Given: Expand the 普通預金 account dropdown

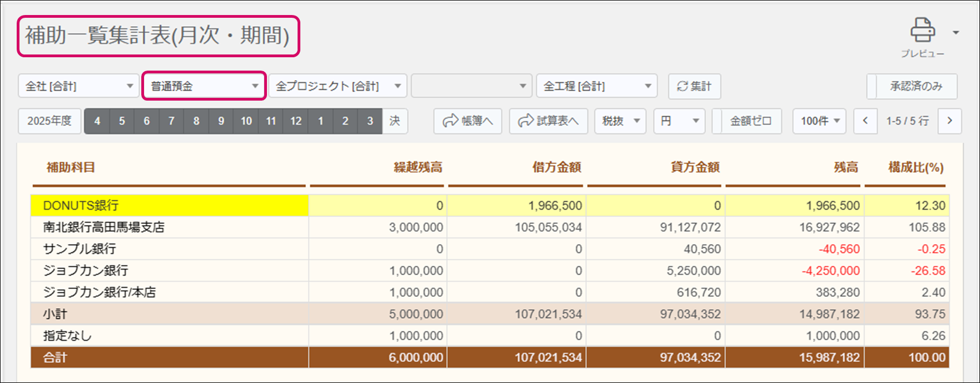Looking at the screenshot, I should click(204, 86).
